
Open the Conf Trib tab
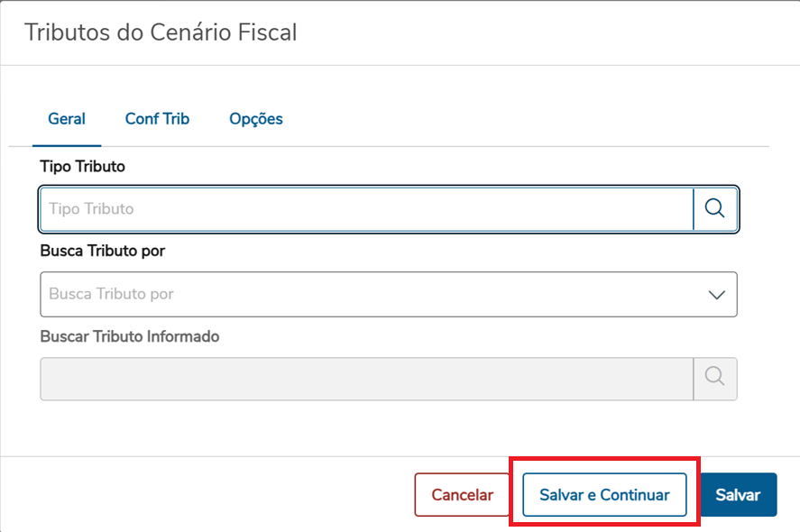(x=157, y=119)
